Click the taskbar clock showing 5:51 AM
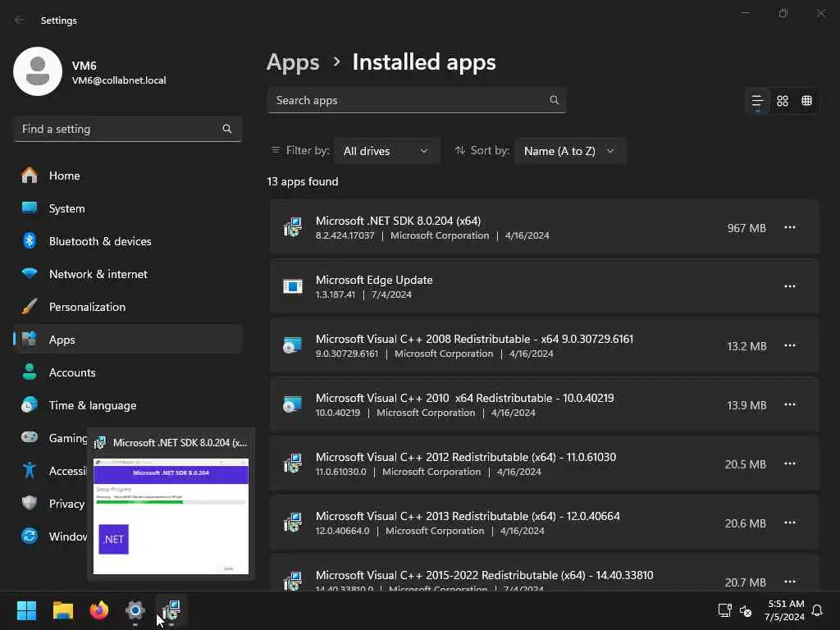Image resolution: width=840 pixels, height=630 pixels. pyautogui.click(x=785, y=610)
